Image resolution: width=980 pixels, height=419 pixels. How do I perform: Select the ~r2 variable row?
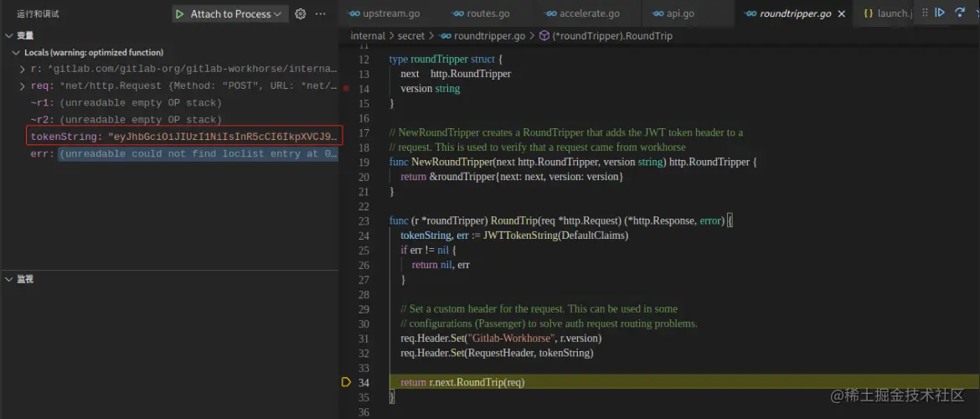(x=168, y=120)
